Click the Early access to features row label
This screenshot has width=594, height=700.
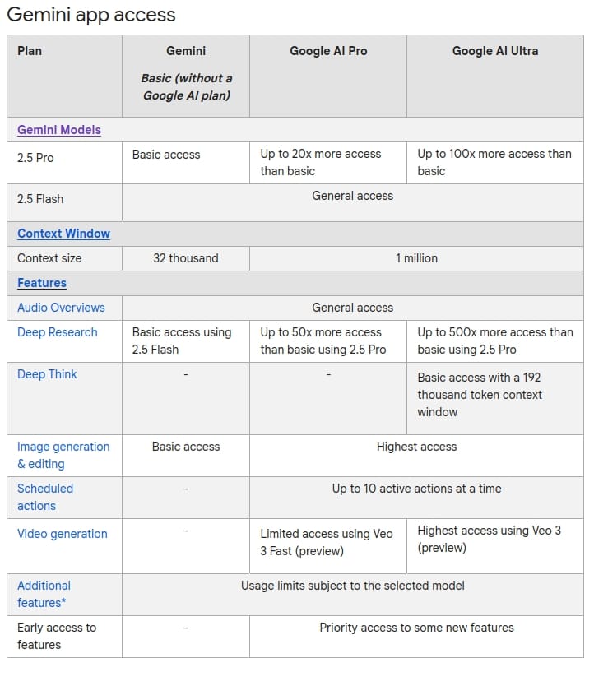[x=57, y=636]
